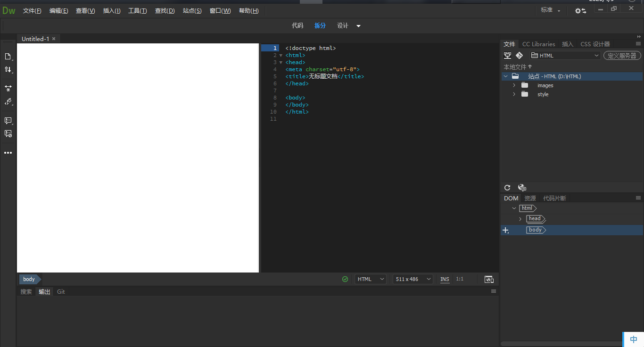The height and width of the screenshot is (347, 644).
Task: Open the Files panel options menu icon
Action: [x=638, y=44]
